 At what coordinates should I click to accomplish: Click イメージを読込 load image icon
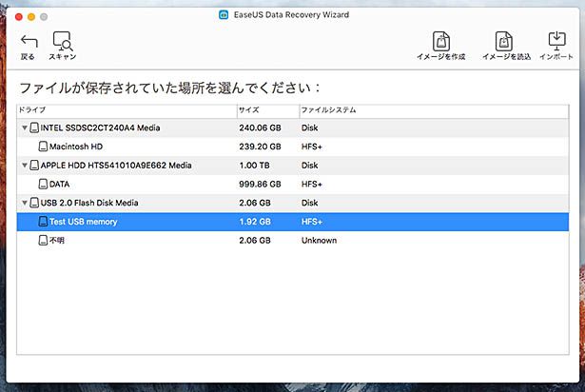pyautogui.click(x=503, y=41)
